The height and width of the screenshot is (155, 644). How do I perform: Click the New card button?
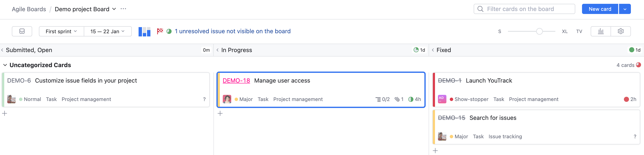(x=600, y=9)
